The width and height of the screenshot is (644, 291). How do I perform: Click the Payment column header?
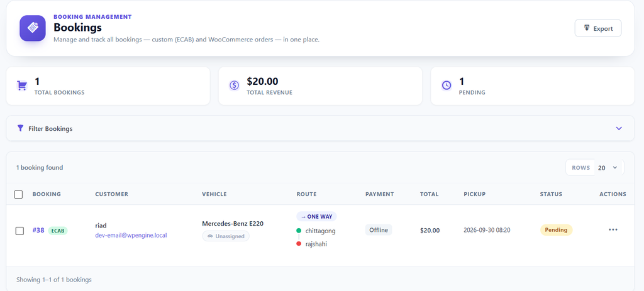[379, 194]
